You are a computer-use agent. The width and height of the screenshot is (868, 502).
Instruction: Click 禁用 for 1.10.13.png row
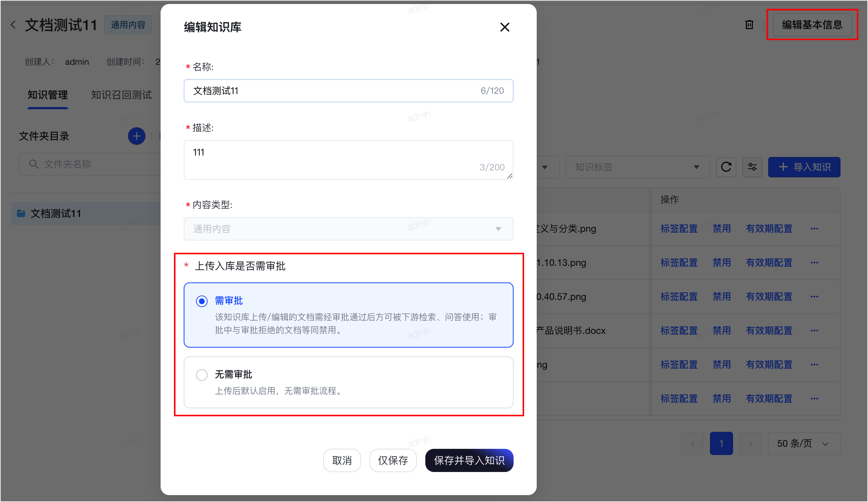click(x=722, y=263)
